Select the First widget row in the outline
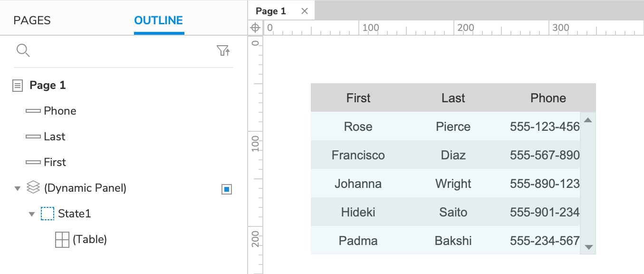644x274 pixels. click(54, 162)
